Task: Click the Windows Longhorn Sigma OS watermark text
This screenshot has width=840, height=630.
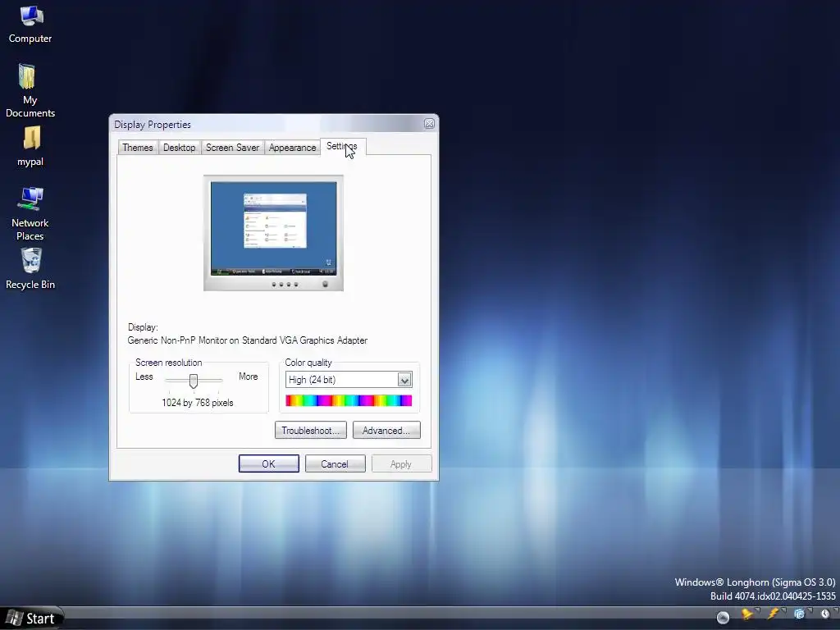Action: click(x=755, y=582)
